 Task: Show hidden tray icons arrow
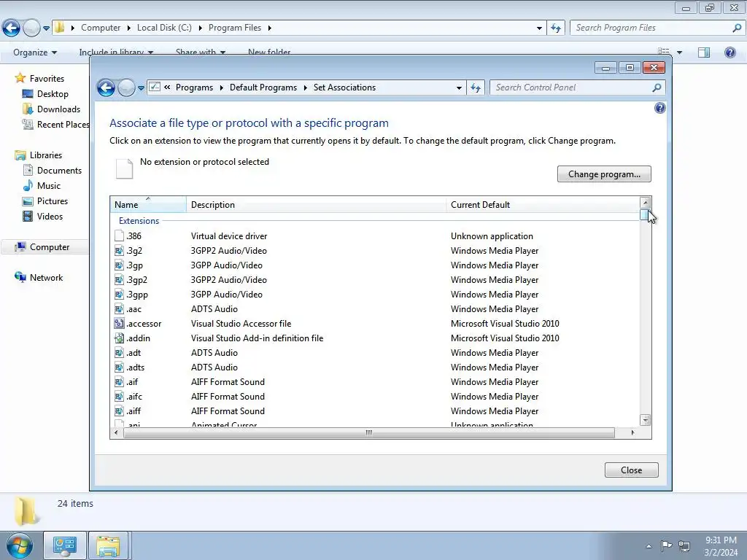649,546
